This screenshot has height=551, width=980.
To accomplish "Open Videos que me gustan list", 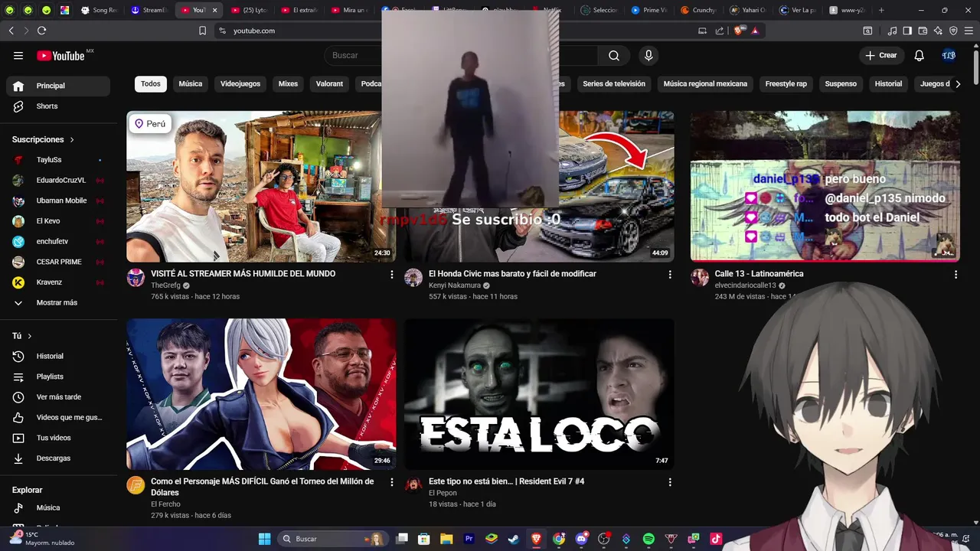I will 58,417.
